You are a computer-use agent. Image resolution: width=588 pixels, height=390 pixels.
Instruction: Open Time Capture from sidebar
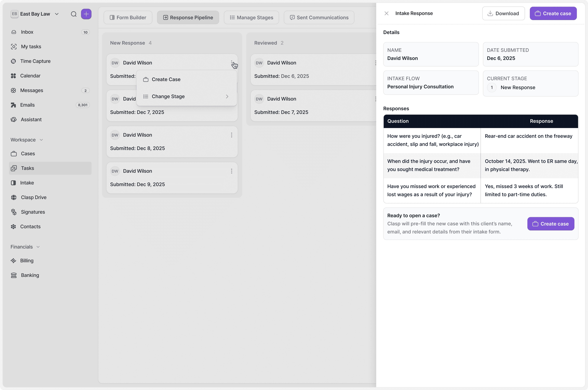point(50,61)
